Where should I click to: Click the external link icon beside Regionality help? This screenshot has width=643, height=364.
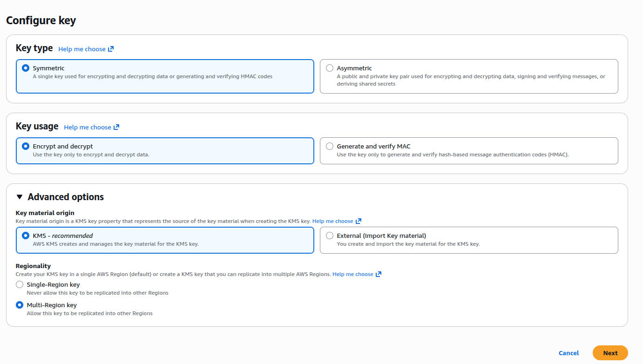point(378,274)
